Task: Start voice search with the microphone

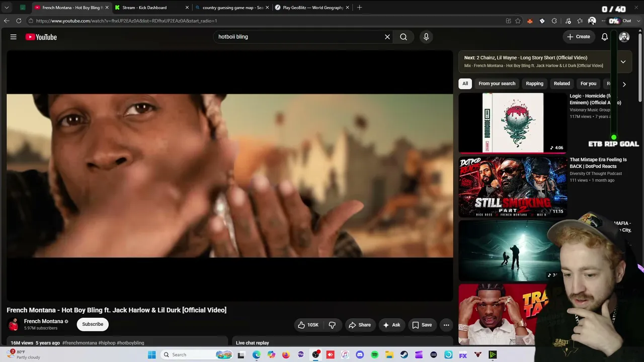Action: [426, 37]
